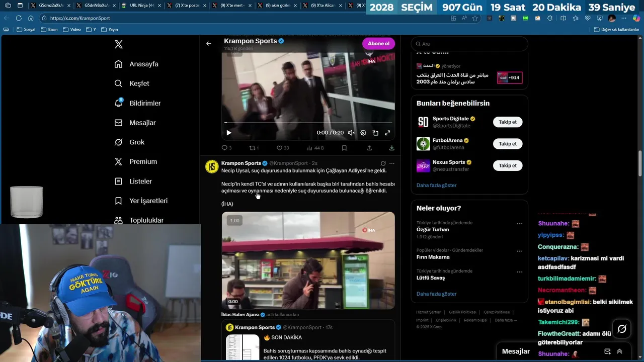Screen dimensions: 644x362
Task: Compose new message in Mesajlar drawer
Action: click(x=607, y=351)
